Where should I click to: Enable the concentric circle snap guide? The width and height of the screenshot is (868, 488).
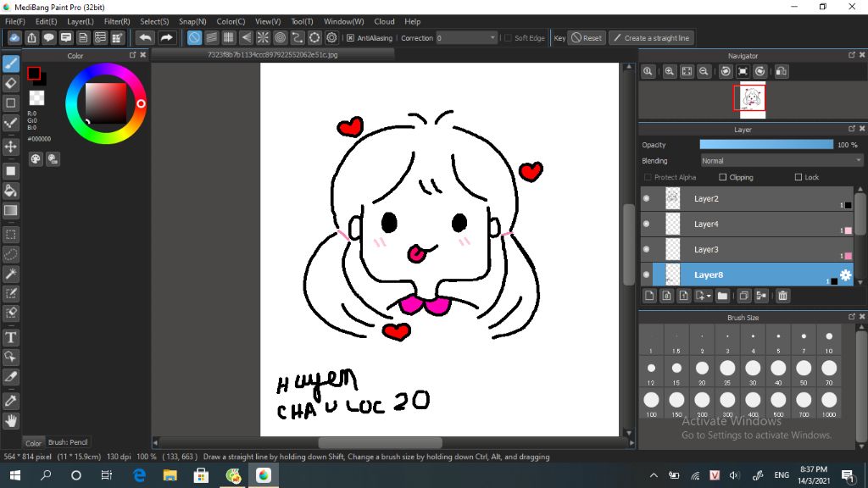click(280, 37)
